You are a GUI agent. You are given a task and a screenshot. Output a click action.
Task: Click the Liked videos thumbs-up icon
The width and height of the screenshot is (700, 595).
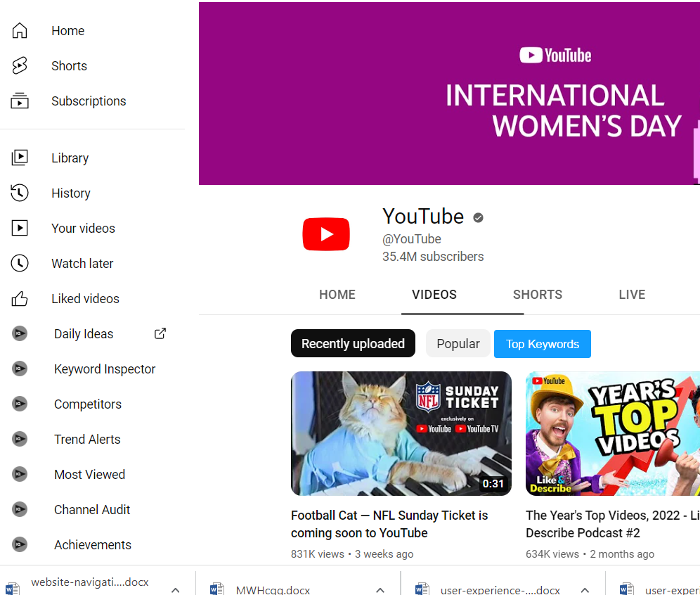[x=20, y=298]
